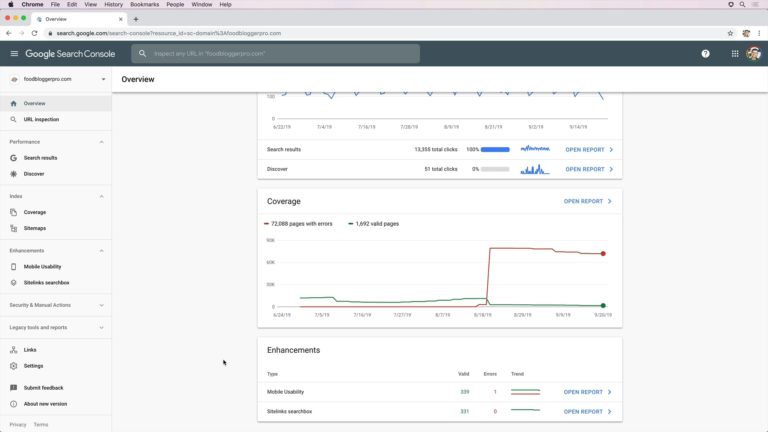
Task: Open Chrome's three-dot menu
Action: point(759,33)
